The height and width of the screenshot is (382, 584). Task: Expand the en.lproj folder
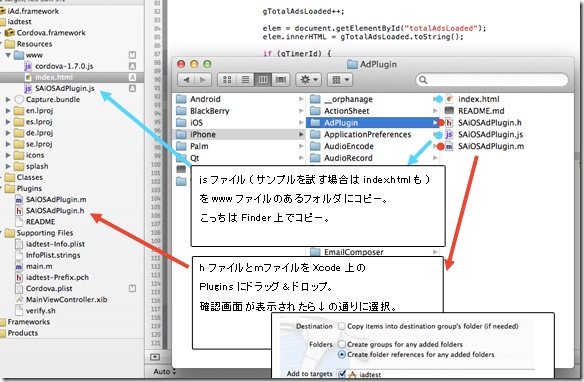8,111
